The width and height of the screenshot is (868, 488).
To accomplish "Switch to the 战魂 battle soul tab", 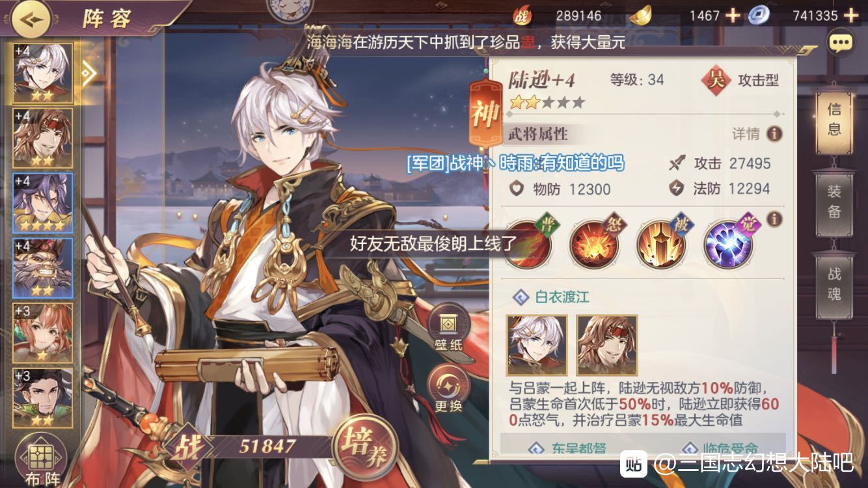I will click(x=835, y=284).
